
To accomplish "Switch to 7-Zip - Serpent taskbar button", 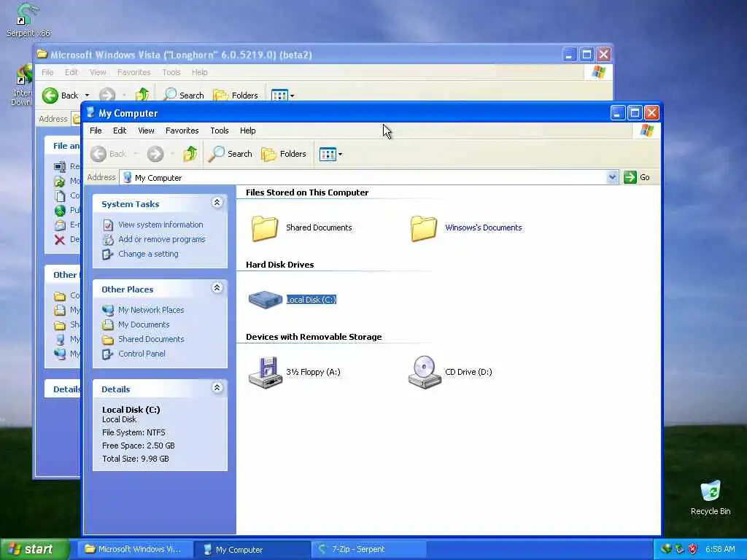I will coord(368,550).
